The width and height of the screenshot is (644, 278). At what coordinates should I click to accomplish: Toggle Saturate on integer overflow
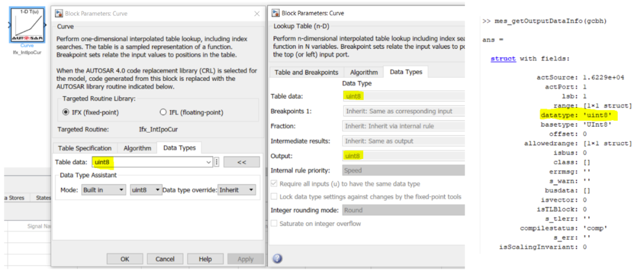(274, 223)
